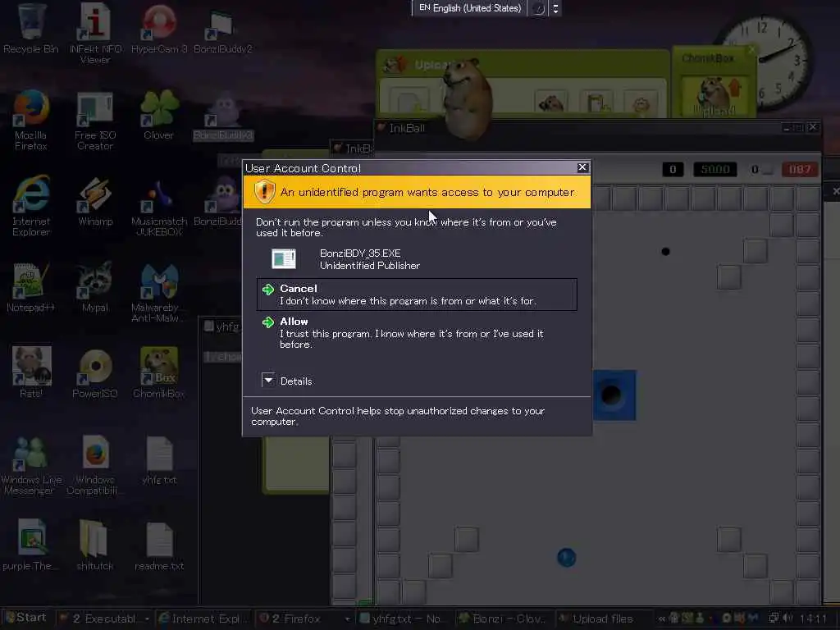Close the User Account Control dialog
Viewport: 840px width, 630px height.
(x=582, y=167)
